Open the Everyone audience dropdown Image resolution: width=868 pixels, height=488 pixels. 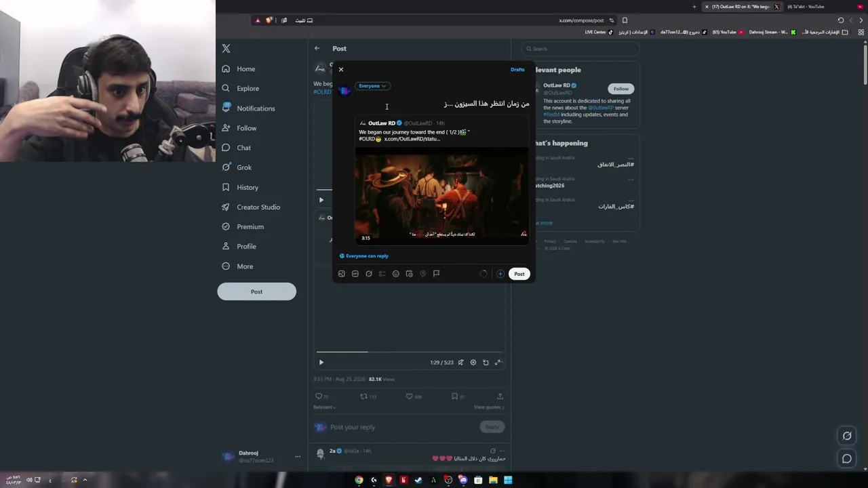coord(372,86)
